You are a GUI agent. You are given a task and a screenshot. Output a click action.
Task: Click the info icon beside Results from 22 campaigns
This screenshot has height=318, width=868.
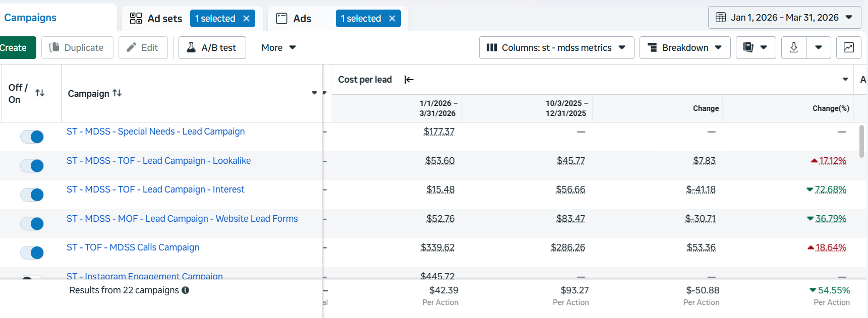pos(186,290)
